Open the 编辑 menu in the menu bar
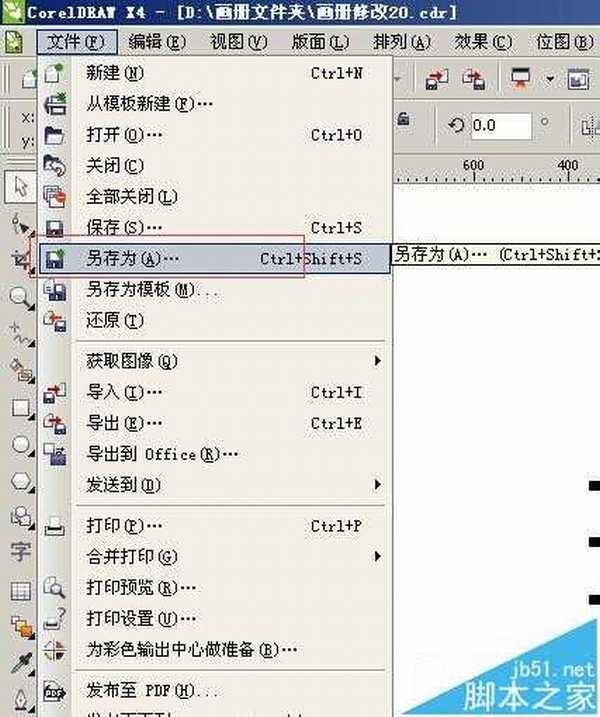The height and width of the screenshot is (717, 600). coord(157,42)
